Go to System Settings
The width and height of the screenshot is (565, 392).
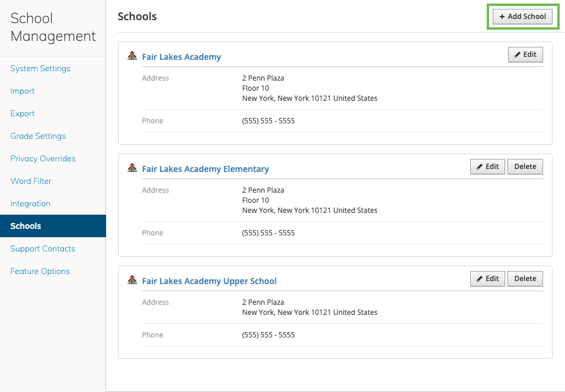40,68
